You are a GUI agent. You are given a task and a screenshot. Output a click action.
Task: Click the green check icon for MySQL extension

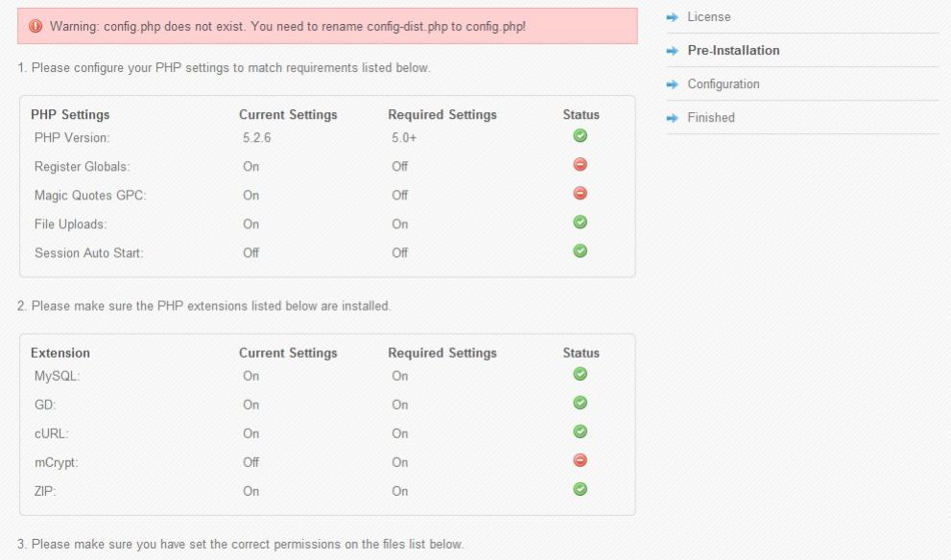(580, 374)
